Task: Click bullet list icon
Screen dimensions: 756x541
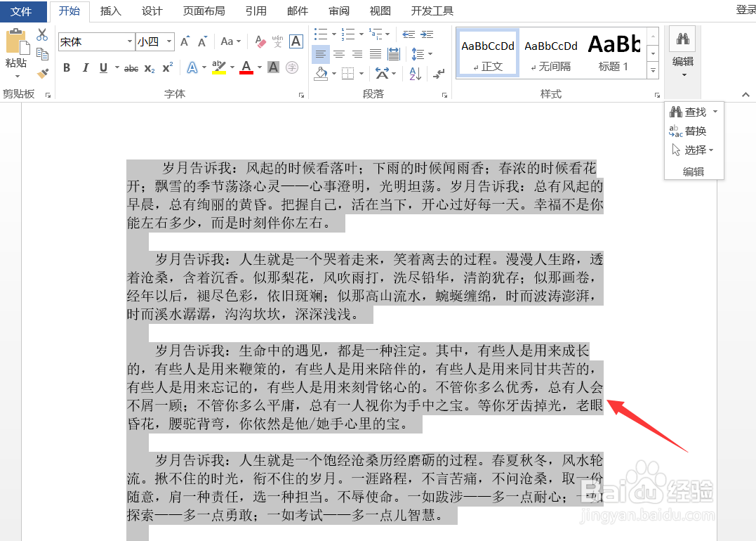Action: pos(321,34)
